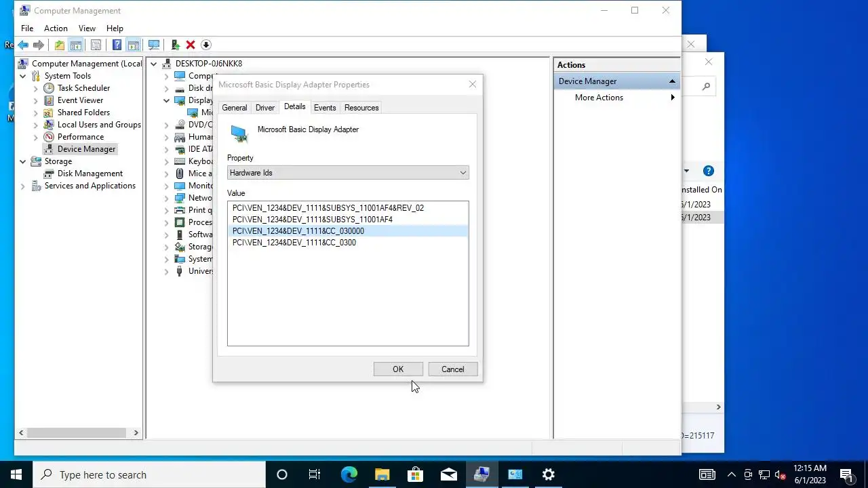Open the File menu
The width and height of the screenshot is (868, 488).
tap(27, 28)
